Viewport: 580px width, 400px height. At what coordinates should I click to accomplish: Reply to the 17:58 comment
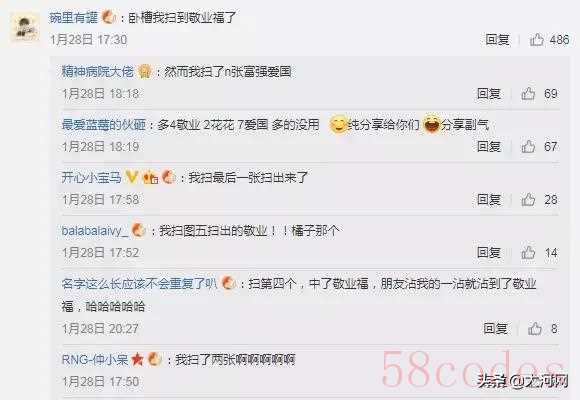click(x=489, y=200)
